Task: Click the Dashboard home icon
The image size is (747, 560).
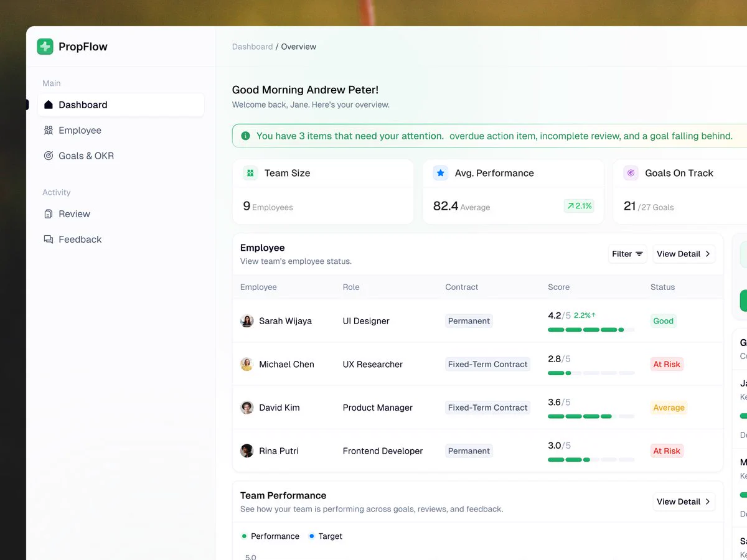Action: click(x=49, y=105)
